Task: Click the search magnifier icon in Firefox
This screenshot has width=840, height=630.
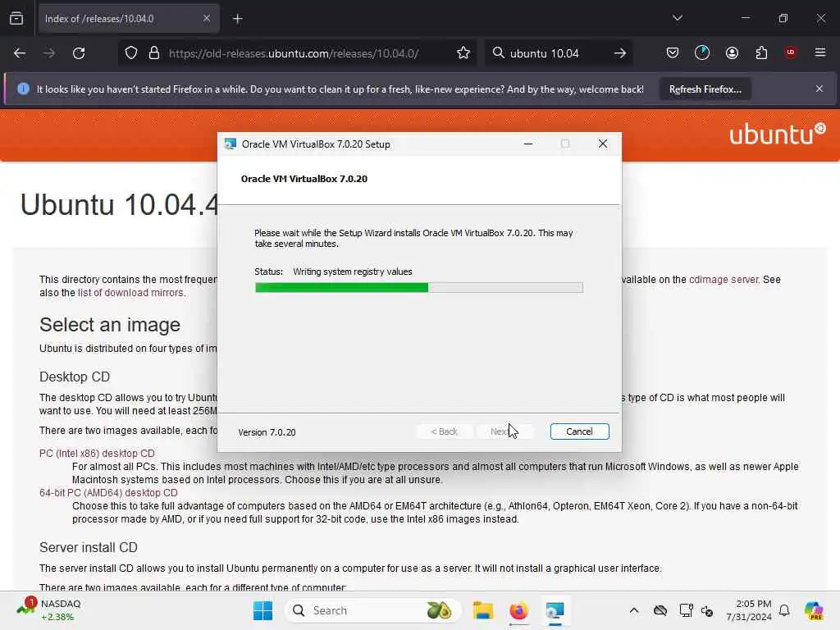Action: pos(498,52)
